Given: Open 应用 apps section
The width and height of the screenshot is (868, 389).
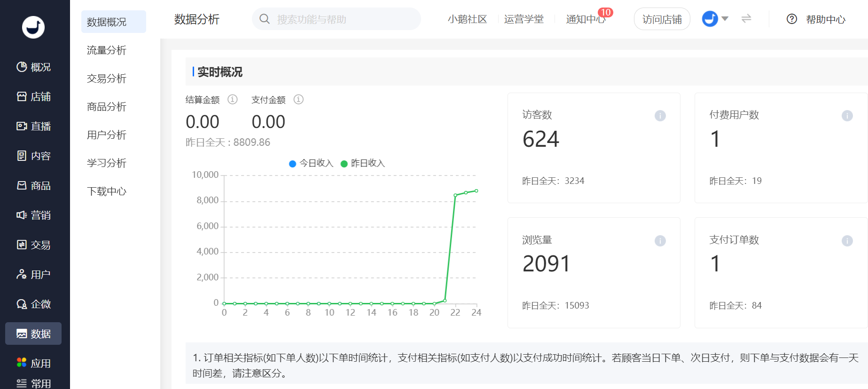Looking at the screenshot, I should click(33, 363).
